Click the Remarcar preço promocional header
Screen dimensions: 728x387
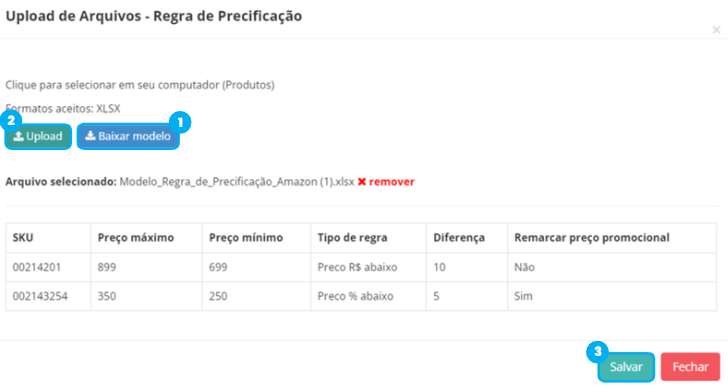click(x=592, y=238)
